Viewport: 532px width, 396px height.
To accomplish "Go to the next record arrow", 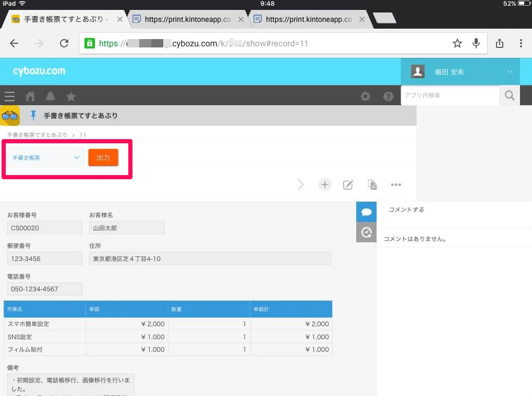I will click(301, 184).
